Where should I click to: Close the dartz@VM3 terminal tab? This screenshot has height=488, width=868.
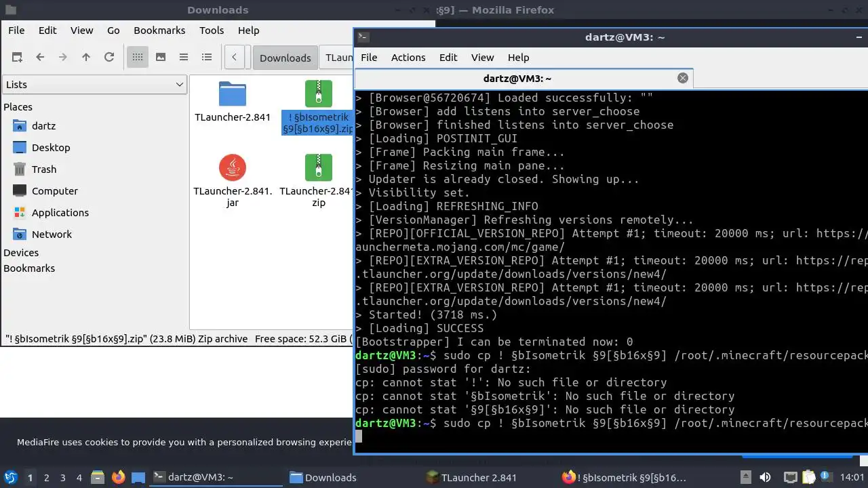click(683, 78)
